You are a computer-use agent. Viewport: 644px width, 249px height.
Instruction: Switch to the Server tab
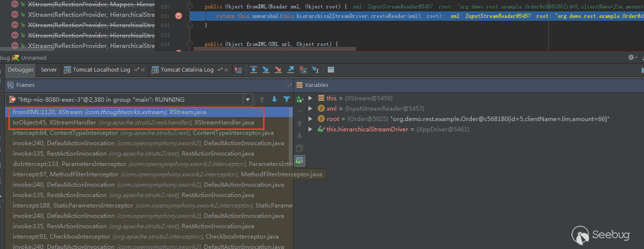click(x=48, y=70)
